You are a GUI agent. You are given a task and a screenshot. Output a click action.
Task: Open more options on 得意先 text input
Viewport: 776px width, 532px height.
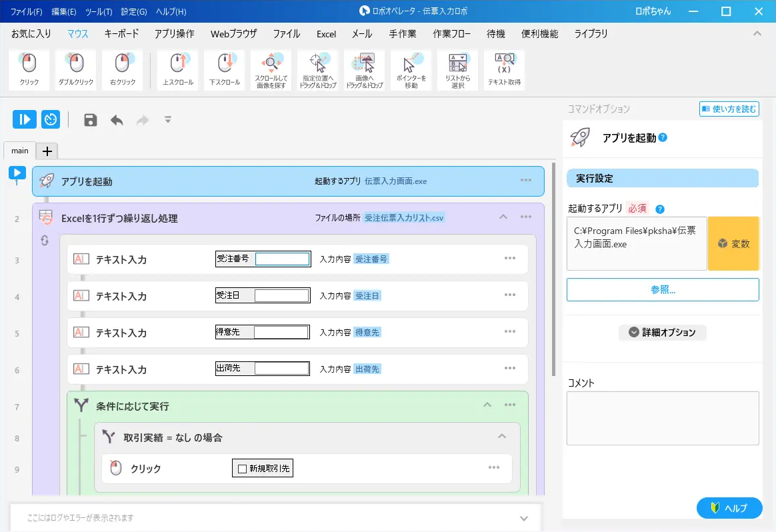coord(510,331)
